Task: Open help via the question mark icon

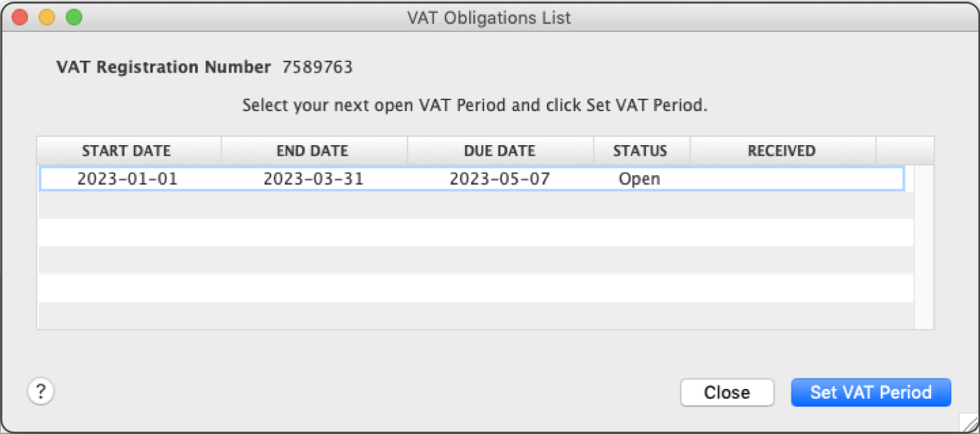Action: [x=41, y=392]
